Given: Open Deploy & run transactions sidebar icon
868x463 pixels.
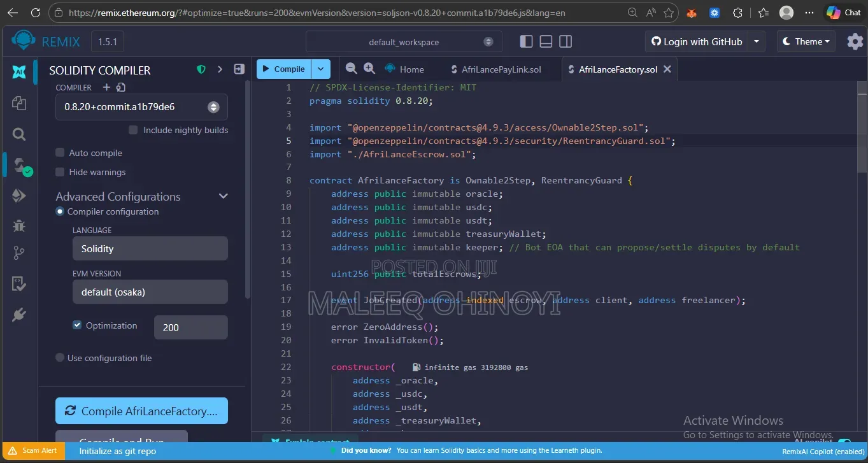Looking at the screenshot, I should tap(19, 196).
